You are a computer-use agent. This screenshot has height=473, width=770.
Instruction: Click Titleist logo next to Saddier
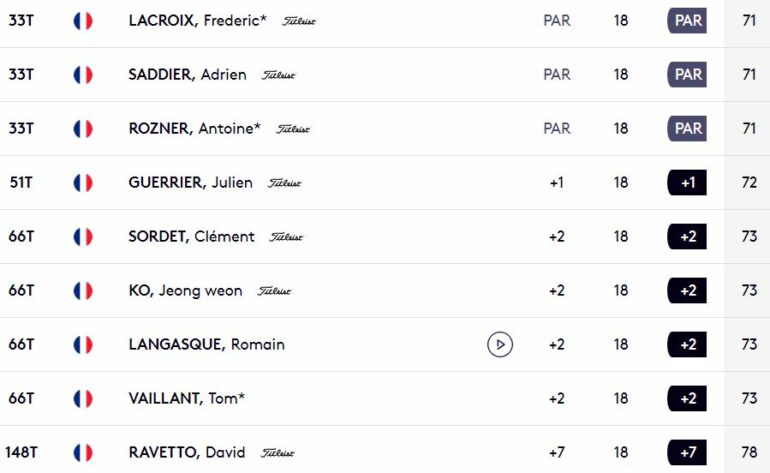point(278,75)
